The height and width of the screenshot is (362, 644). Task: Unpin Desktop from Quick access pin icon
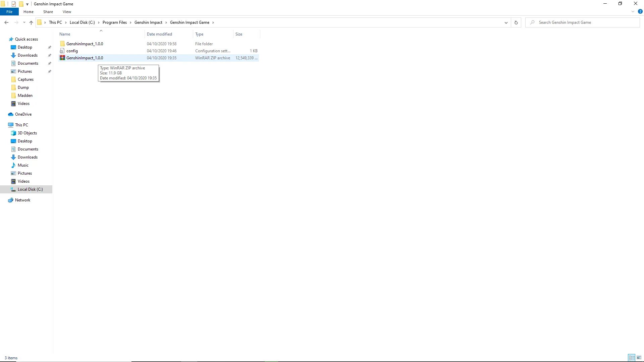pos(50,47)
